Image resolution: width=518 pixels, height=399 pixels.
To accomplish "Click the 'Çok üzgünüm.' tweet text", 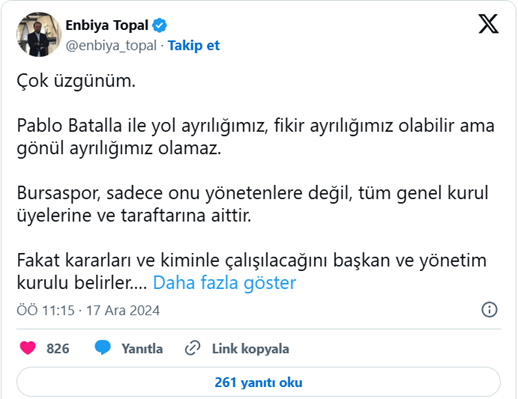I will coord(76,81).
